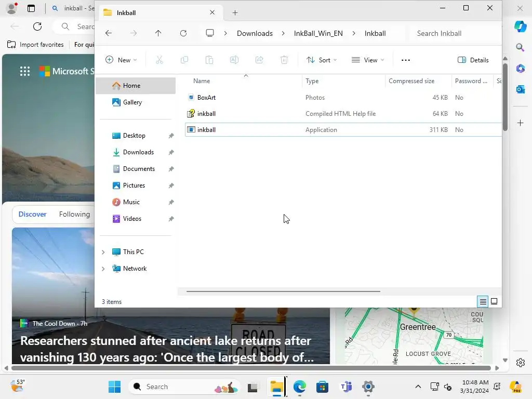Click the This PC monitor icon in address bar

[210, 33]
